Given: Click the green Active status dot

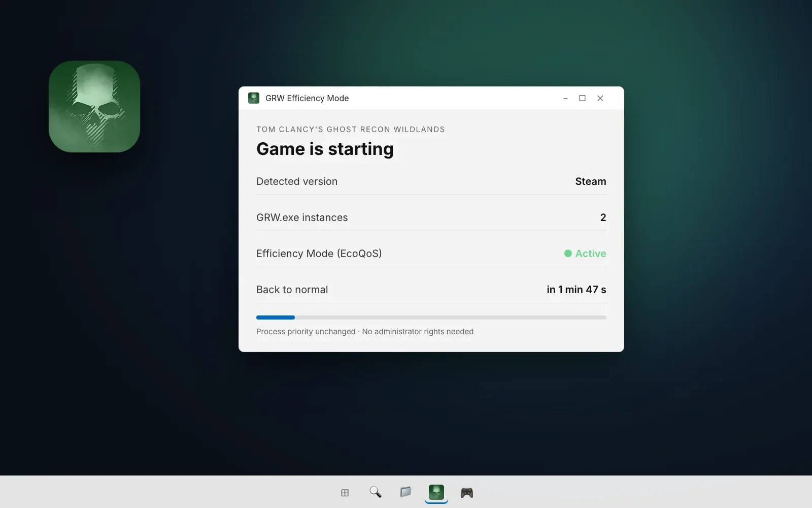Looking at the screenshot, I should click(x=568, y=253).
